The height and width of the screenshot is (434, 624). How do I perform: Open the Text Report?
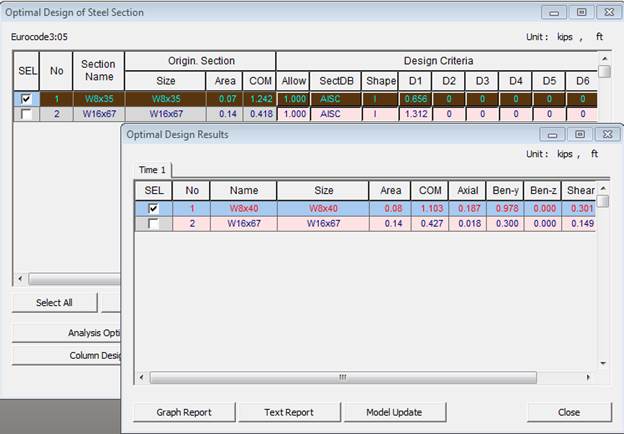point(290,412)
